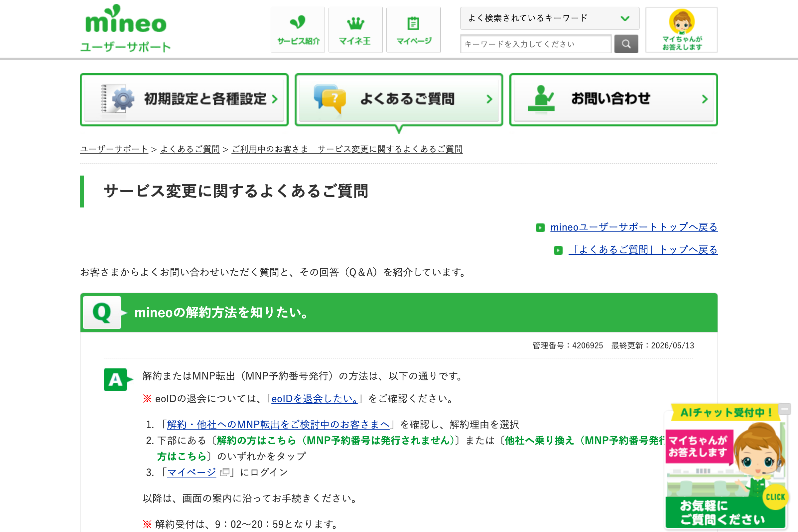Click サービス変更に関するよくあるご質問 heading

(236, 191)
